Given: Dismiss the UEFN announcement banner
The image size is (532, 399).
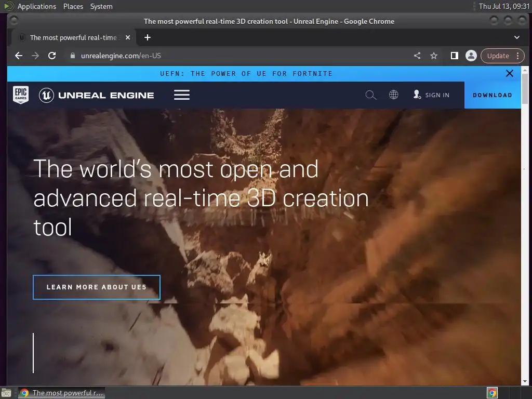Looking at the screenshot, I should coord(509,73).
